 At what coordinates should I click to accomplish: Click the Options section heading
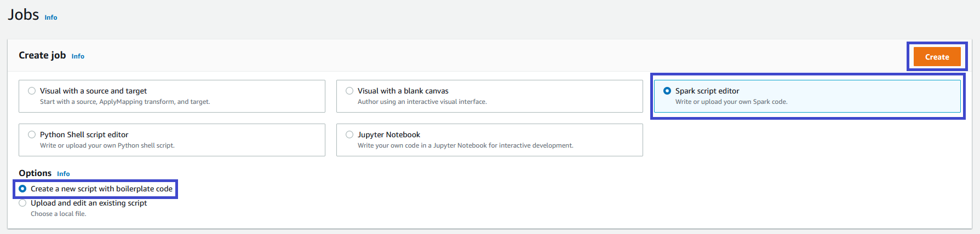pos(35,173)
